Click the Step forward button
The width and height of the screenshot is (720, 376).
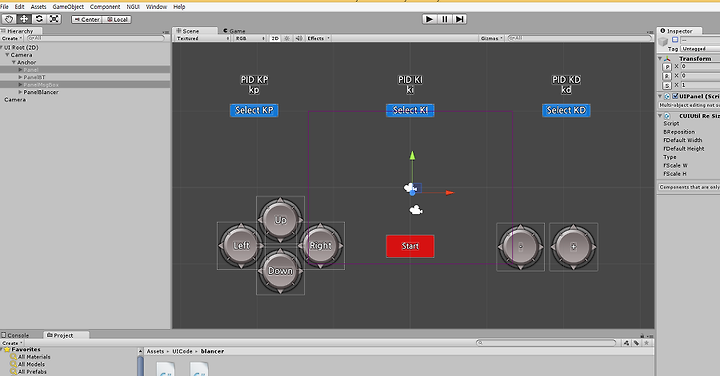460,19
